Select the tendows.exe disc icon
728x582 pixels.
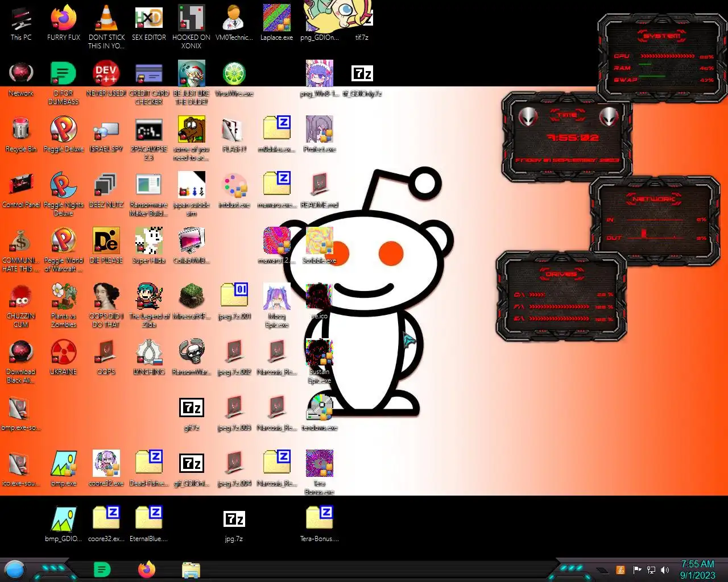coord(320,413)
